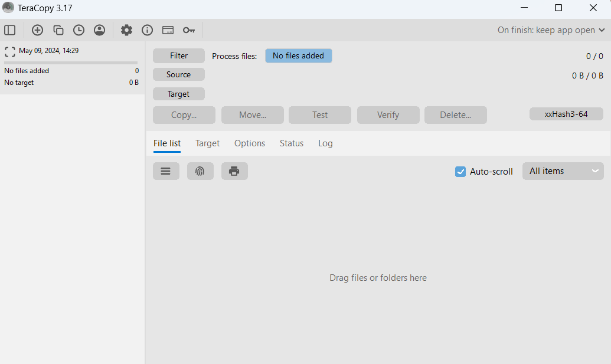Open the history clock icon

[x=79, y=30]
